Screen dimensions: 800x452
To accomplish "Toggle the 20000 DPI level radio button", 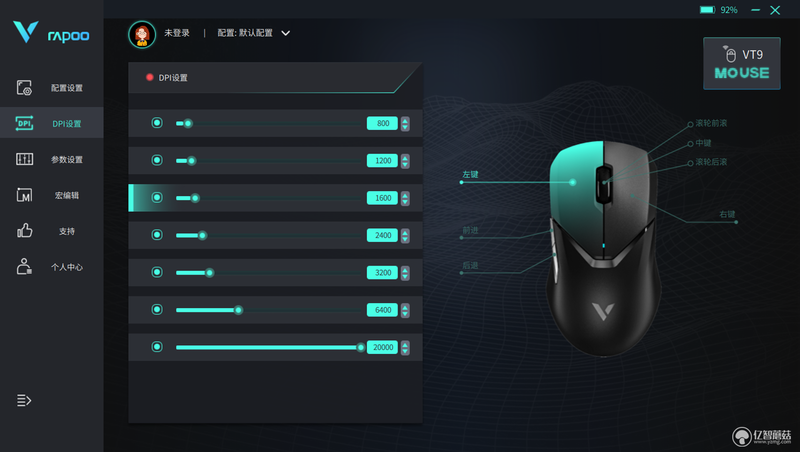I will click(157, 347).
